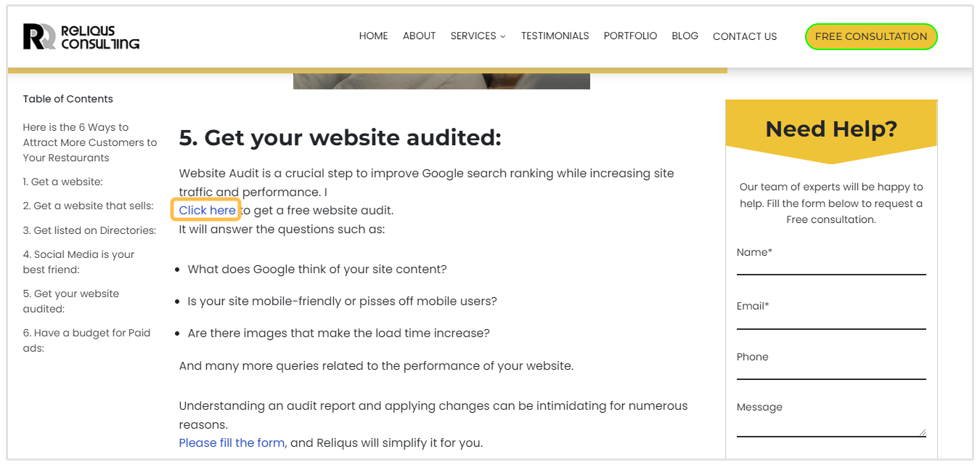The width and height of the screenshot is (980, 465).
Task: Jump to 'Social Media is your best friend'
Action: click(x=78, y=262)
